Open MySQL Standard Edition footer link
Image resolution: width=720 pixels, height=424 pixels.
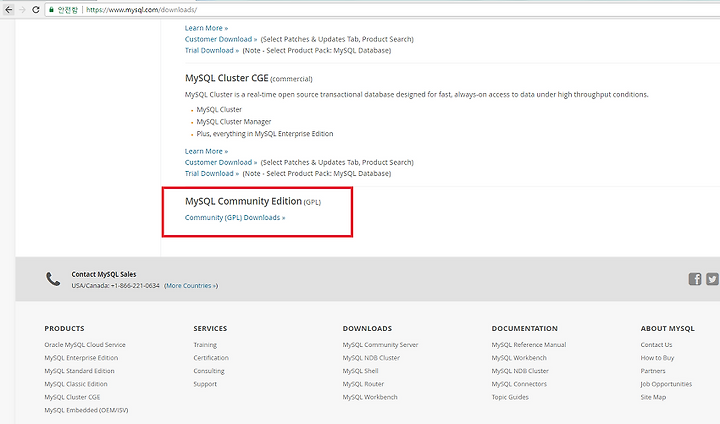point(79,371)
